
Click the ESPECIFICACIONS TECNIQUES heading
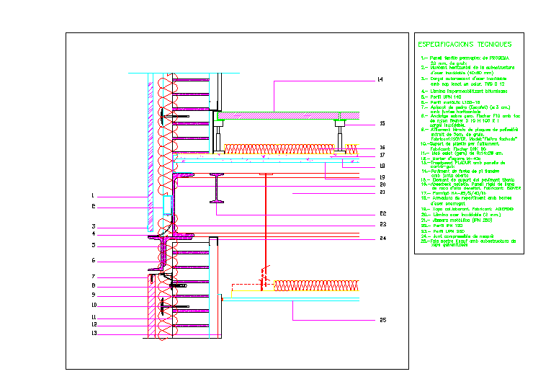coord(465,44)
